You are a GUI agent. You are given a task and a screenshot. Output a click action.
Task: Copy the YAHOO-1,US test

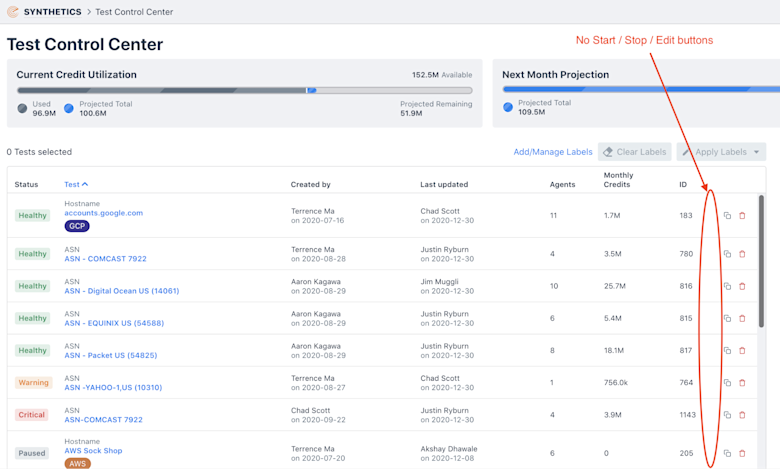(727, 382)
